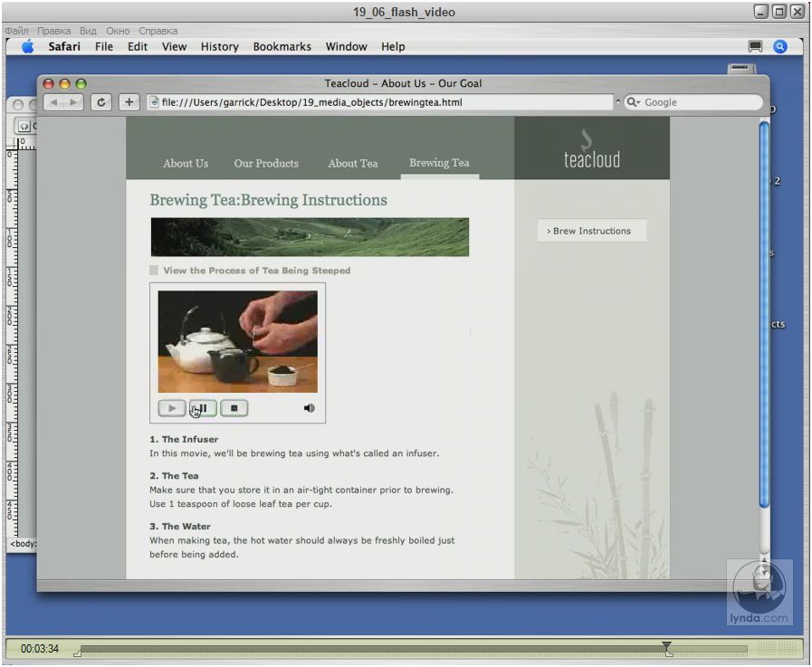Open the Справка menu
The image size is (812, 667).
click(158, 31)
